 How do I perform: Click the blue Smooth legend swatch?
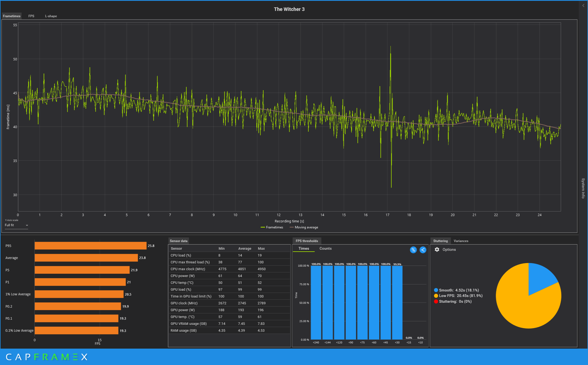coord(436,290)
